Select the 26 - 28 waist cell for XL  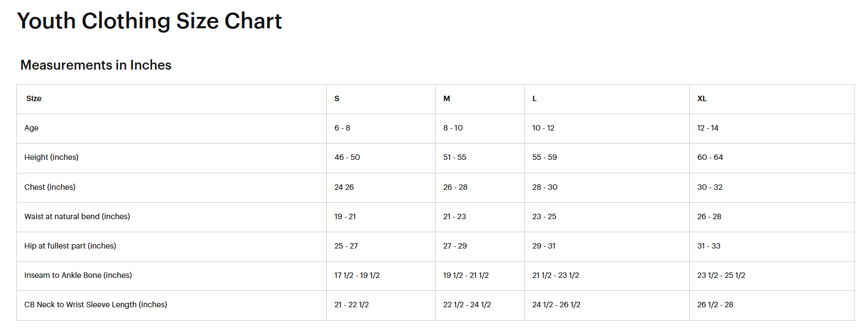(709, 216)
